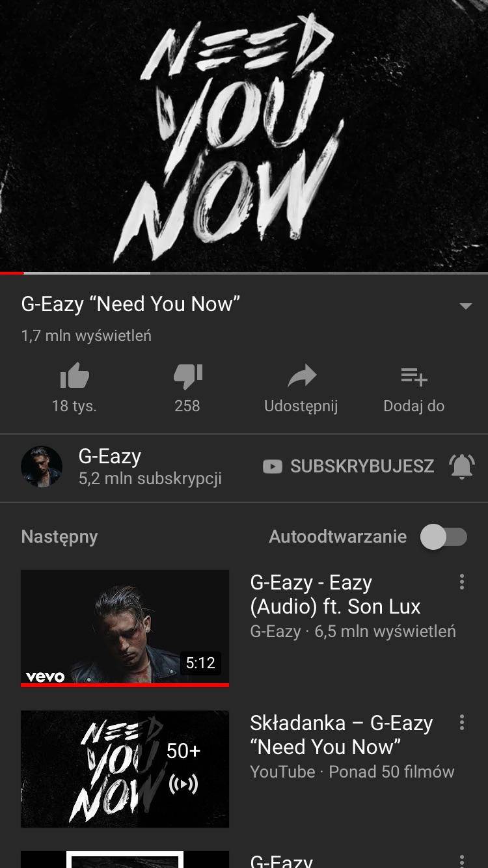The height and width of the screenshot is (868, 488).
Task: Tap the video title G-Eazy “Need You Now”
Action: (131, 304)
